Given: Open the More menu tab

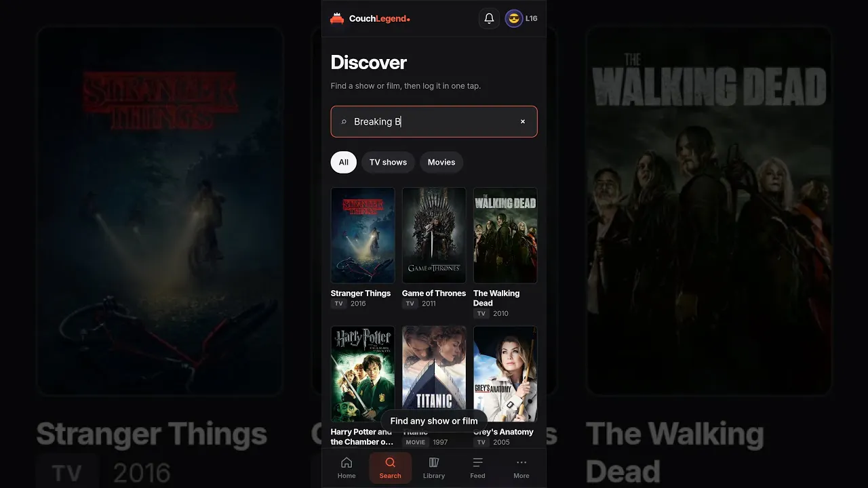Looking at the screenshot, I should (521, 468).
